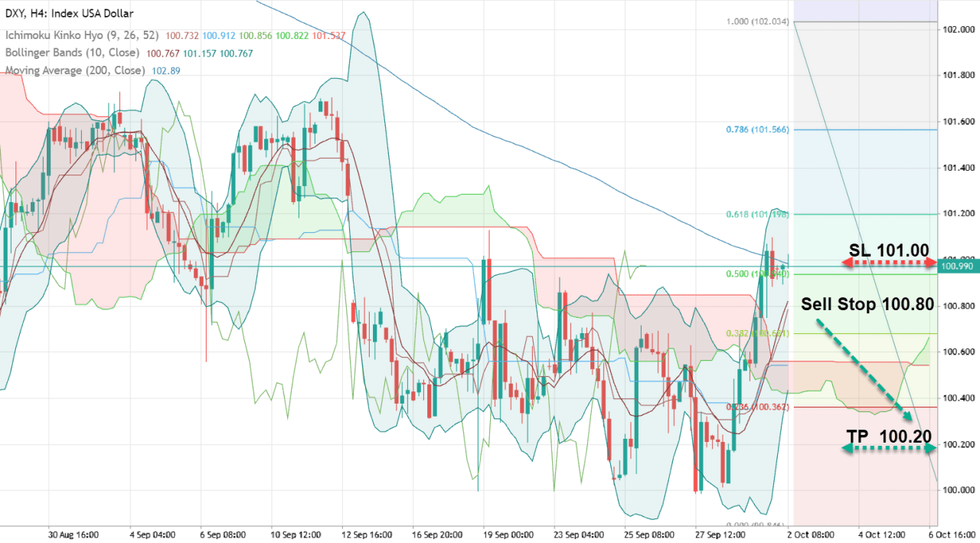980x543 pixels.
Task: Select the 0.786 (101.566) Fibonacci level
Action: click(x=756, y=129)
